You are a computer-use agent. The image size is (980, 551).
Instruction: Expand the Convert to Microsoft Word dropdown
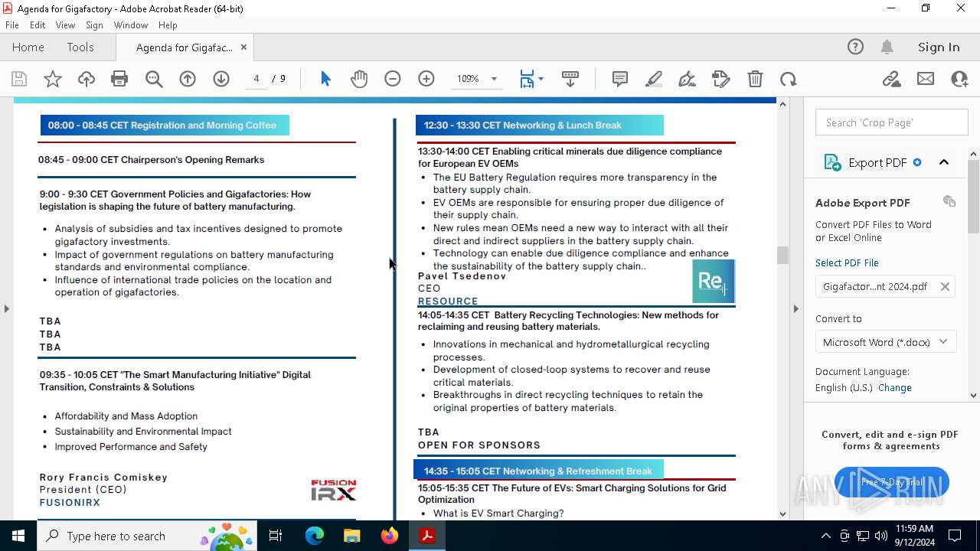[x=886, y=342]
